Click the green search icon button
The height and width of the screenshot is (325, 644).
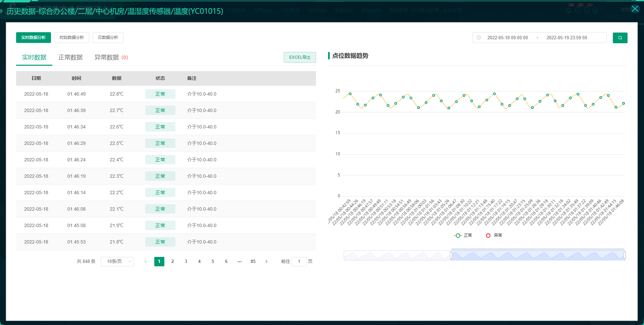pos(620,38)
